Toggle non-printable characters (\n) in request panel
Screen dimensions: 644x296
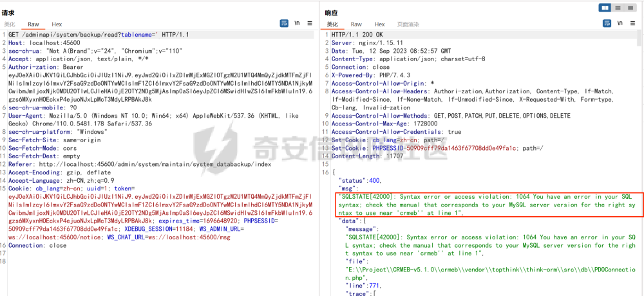[x=297, y=24]
